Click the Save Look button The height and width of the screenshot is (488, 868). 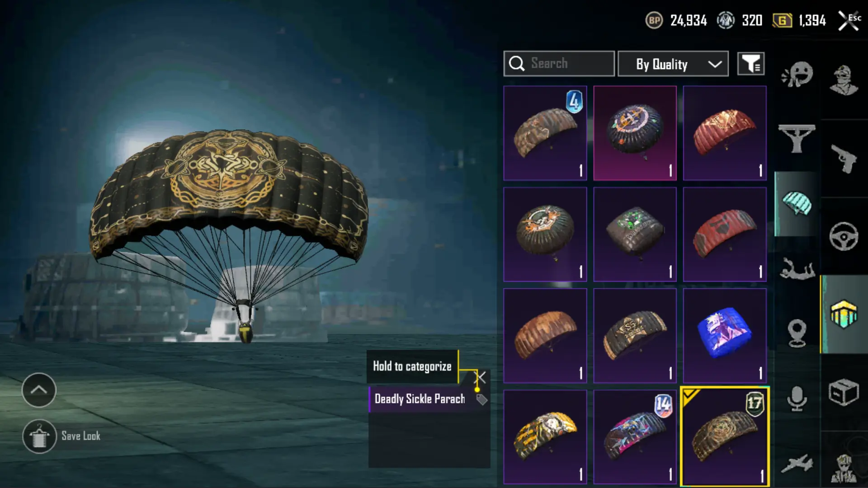click(61, 436)
